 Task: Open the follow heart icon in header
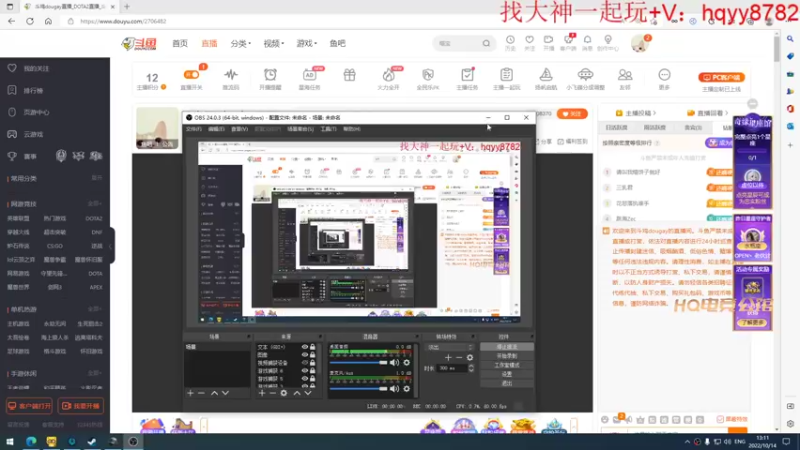pos(530,40)
